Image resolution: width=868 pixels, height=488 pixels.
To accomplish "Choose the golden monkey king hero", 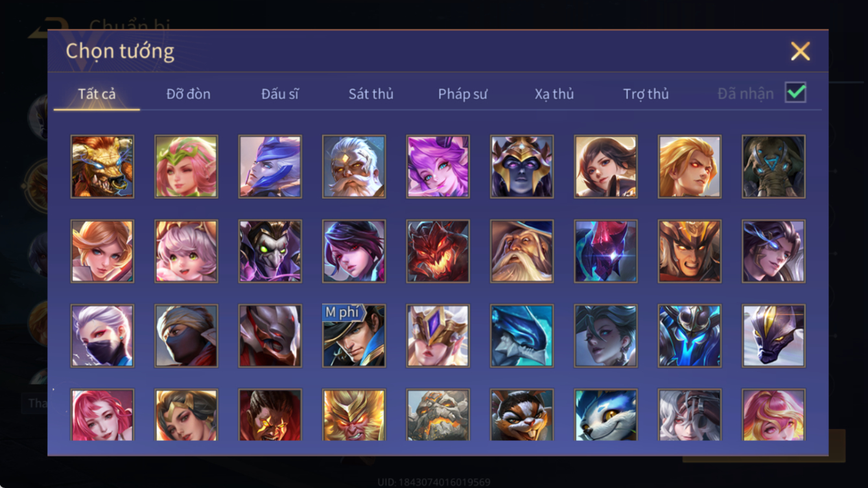I will click(x=354, y=415).
